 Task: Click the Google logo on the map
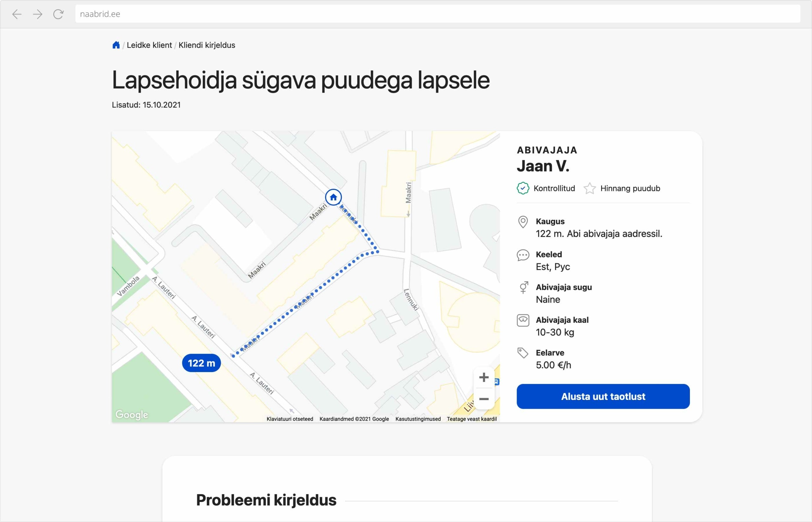coord(132,414)
